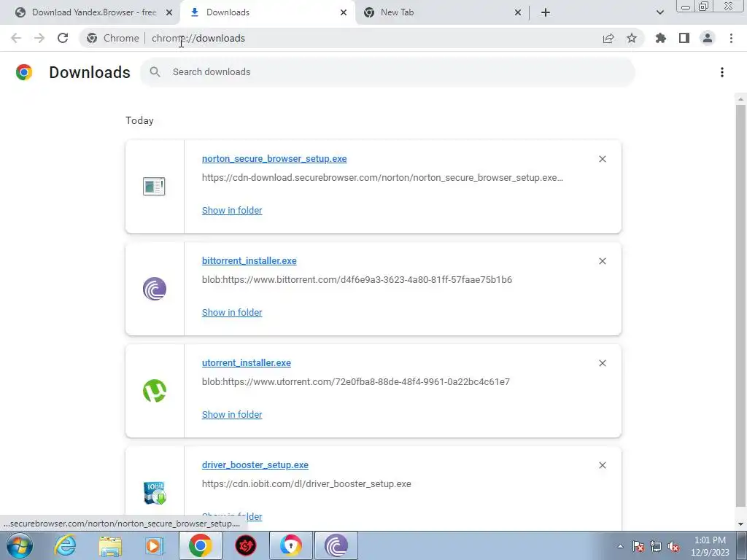
Task: Remove driver_booster_setup.exe from list
Action: click(602, 465)
